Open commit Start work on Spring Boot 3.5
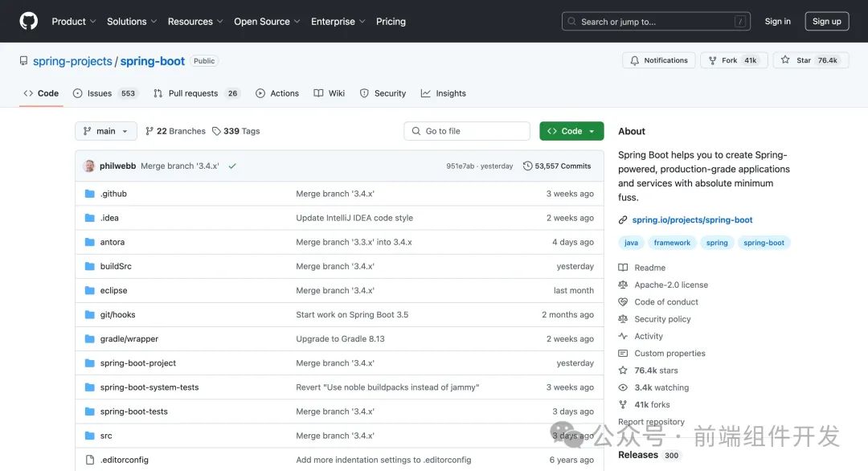 pyautogui.click(x=352, y=315)
